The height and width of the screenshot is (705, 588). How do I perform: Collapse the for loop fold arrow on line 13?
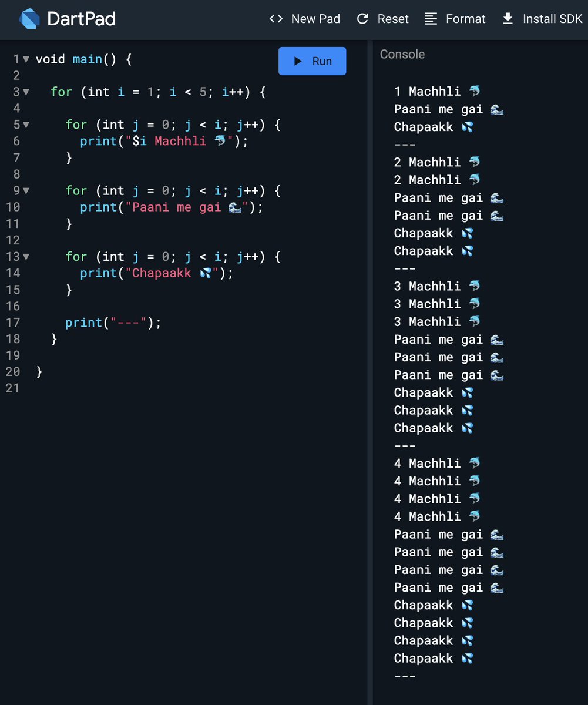click(26, 257)
